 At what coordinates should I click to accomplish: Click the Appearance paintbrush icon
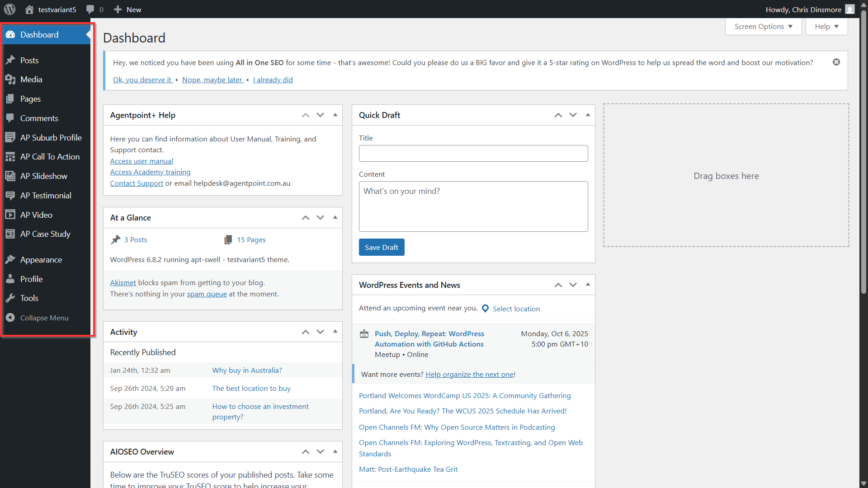tap(10, 259)
